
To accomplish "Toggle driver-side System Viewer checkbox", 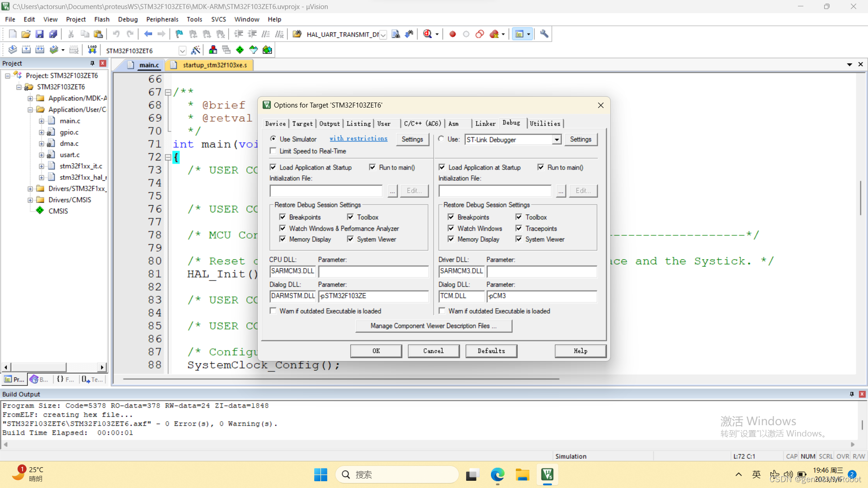I will (x=519, y=239).
